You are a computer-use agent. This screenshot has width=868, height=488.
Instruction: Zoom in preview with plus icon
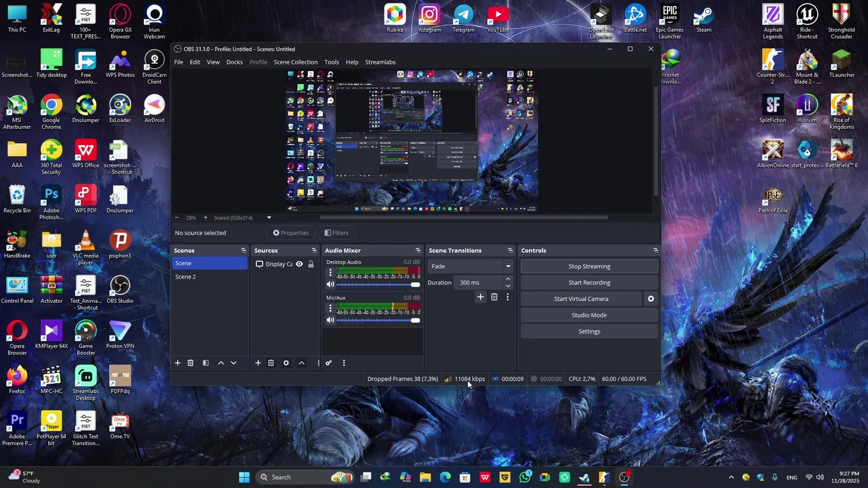click(x=205, y=218)
